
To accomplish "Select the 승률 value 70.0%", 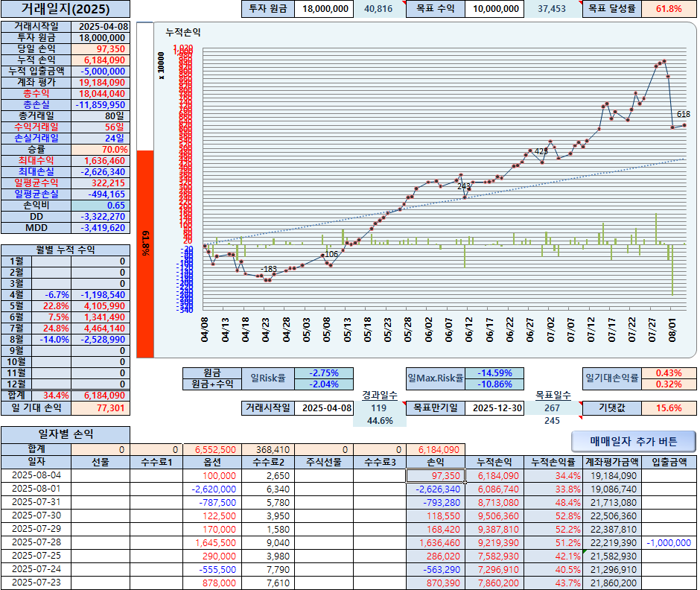I will [x=101, y=150].
